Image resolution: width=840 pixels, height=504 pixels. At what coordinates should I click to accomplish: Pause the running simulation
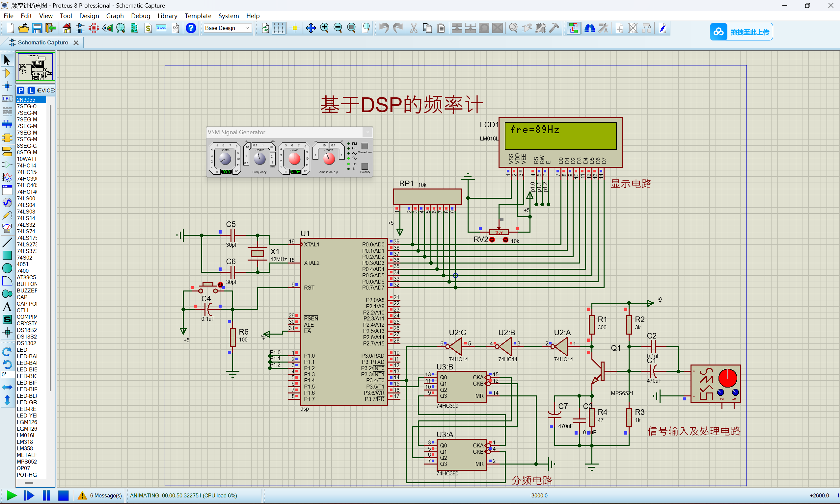click(46, 495)
